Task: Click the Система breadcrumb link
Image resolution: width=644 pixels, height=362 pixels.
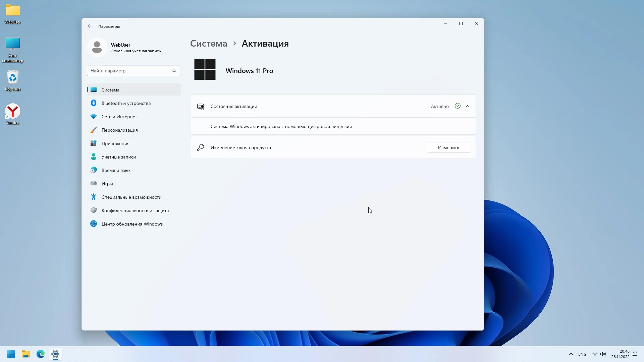Action: click(208, 44)
